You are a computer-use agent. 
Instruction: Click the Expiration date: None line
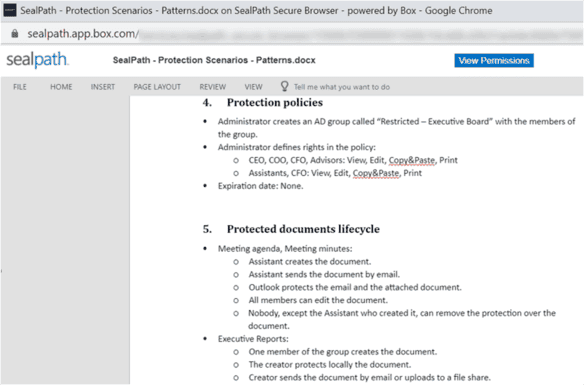(x=260, y=186)
